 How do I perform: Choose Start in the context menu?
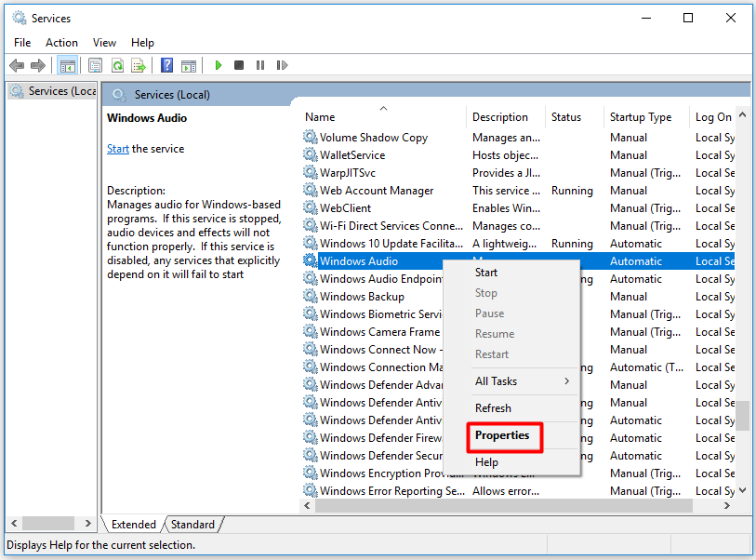pyautogui.click(x=511, y=273)
